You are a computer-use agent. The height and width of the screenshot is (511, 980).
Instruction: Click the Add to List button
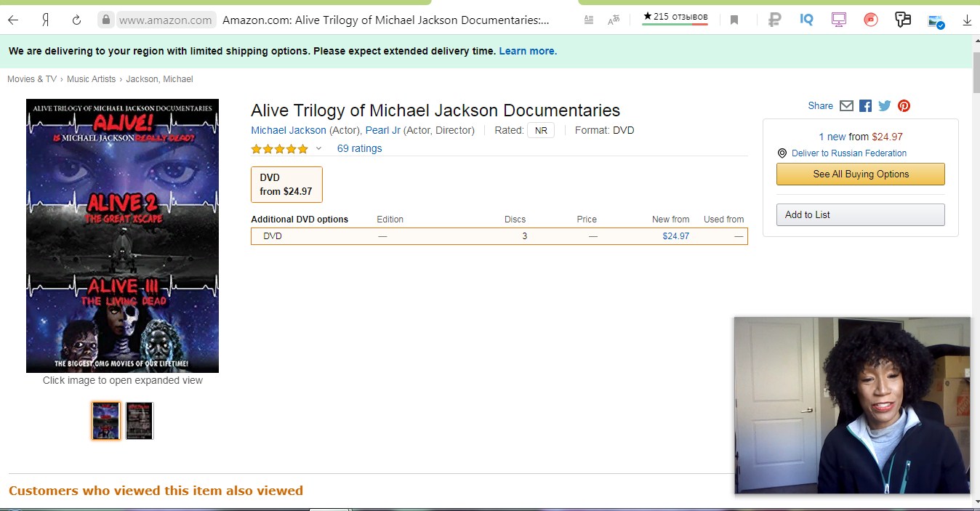click(860, 214)
